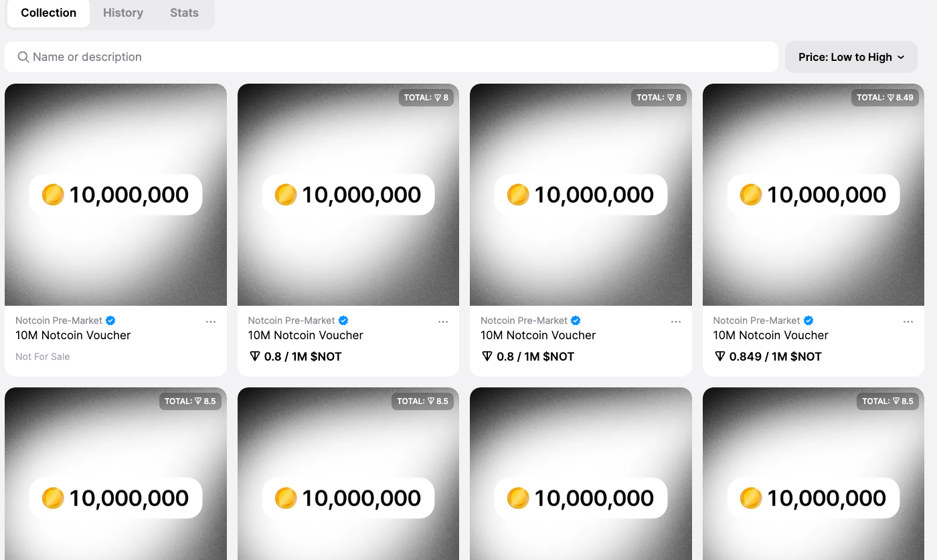Click the TOTAL 8.49 badge on fourth card
This screenshot has width=937, height=560.
click(x=885, y=97)
